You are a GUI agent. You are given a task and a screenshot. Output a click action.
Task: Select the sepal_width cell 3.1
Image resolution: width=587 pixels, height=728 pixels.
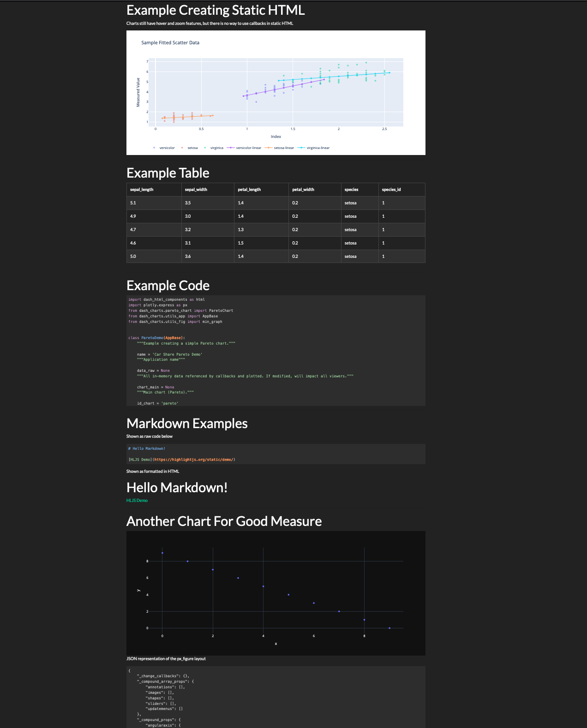208,243
